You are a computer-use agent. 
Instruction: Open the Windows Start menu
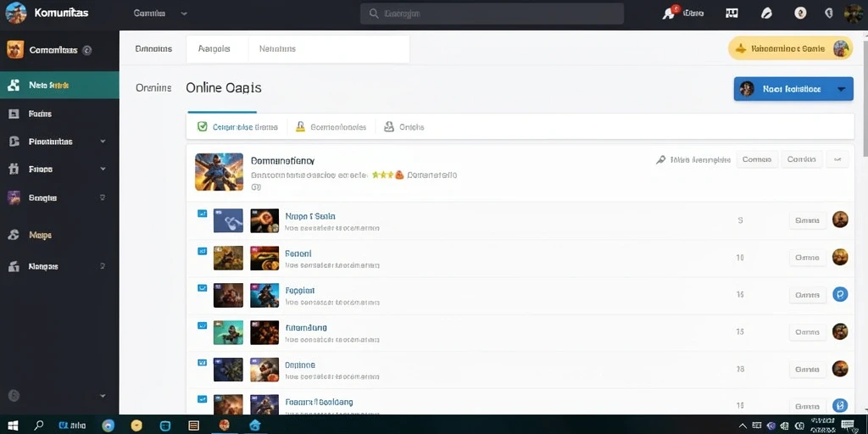pyautogui.click(x=13, y=426)
